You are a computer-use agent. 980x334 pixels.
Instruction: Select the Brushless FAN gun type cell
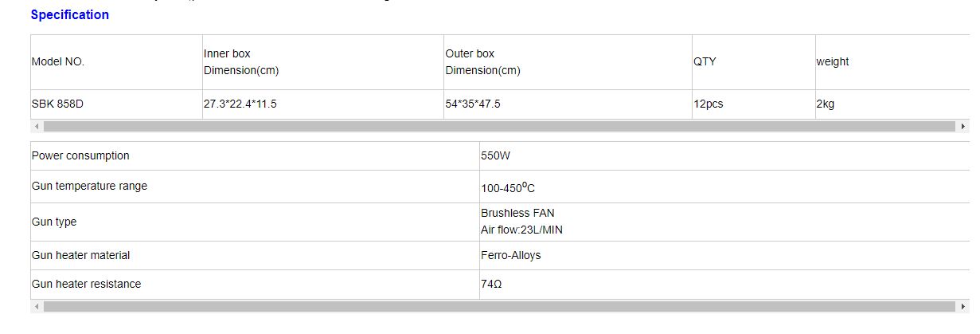tap(724, 222)
